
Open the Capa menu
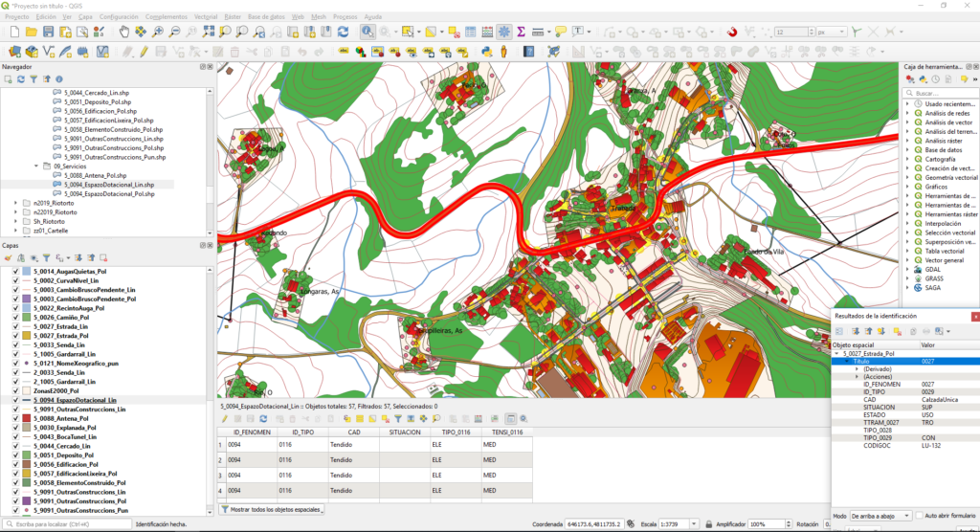tap(85, 17)
